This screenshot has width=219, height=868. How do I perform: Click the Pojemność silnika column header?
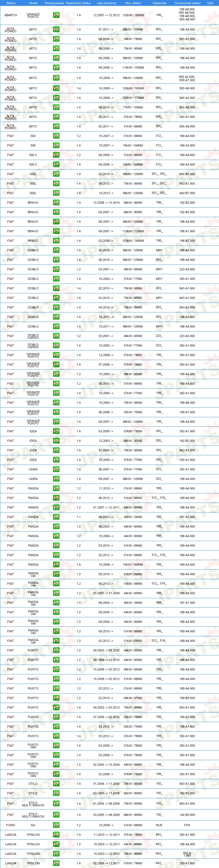coord(78,3)
